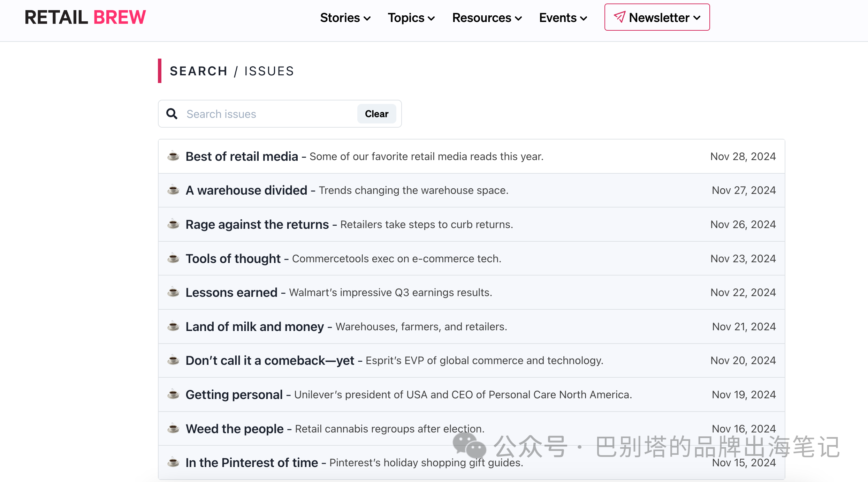Open the Resources dropdown
This screenshot has height=482, width=868.
[487, 18]
